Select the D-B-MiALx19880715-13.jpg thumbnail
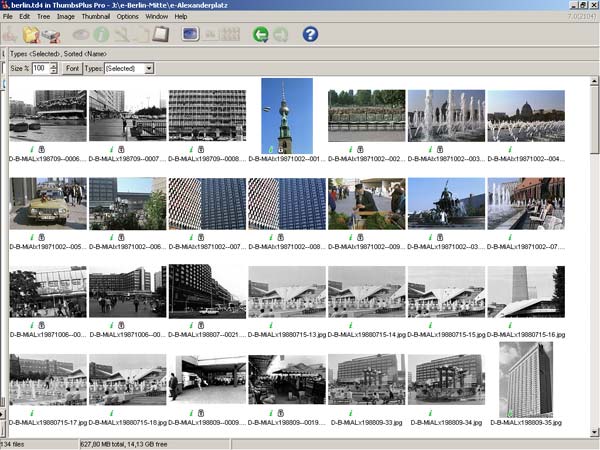 click(286, 290)
